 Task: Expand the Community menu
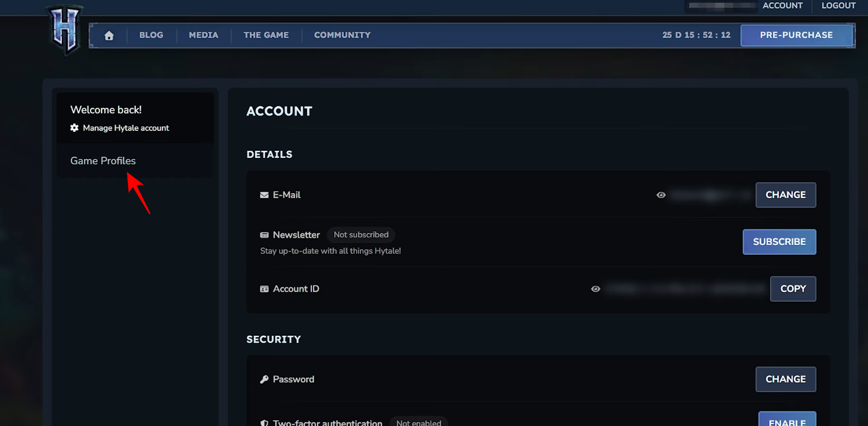tap(342, 35)
